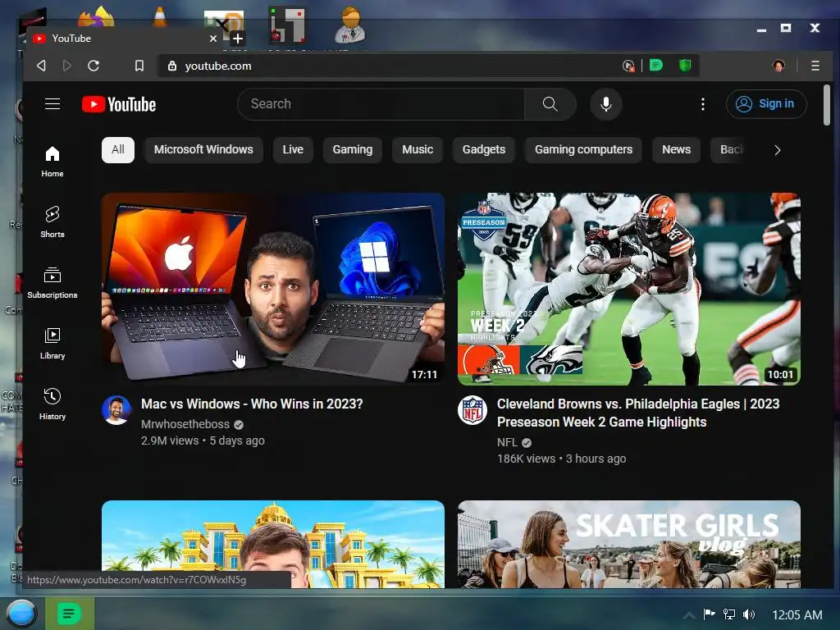840x630 pixels.
Task: Show more filter chips with right arrow
Action: tap(778, 150)
